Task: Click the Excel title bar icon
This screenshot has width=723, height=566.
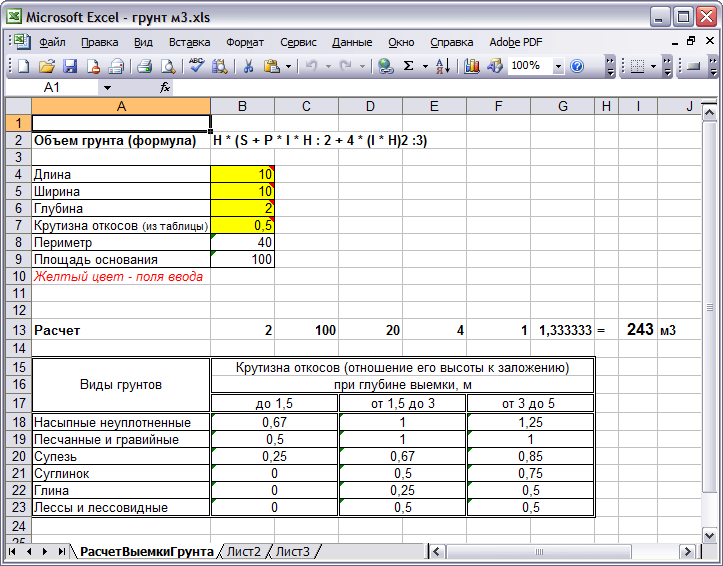Action: pyautogui.click(x=14, y=17)
